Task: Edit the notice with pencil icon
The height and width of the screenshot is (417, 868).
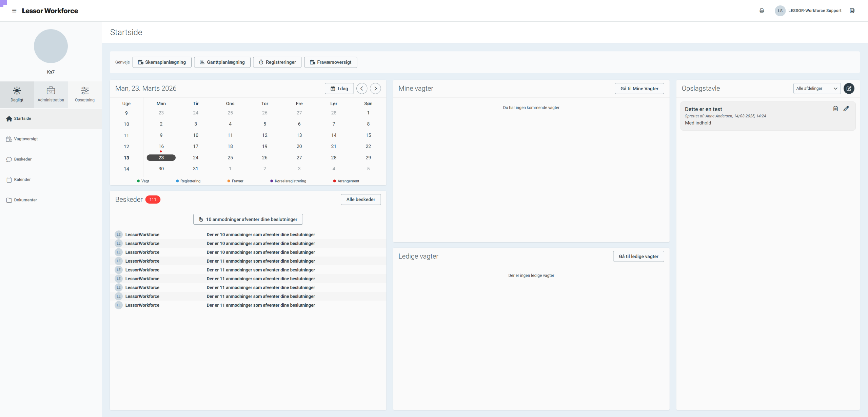Action: 846,109
